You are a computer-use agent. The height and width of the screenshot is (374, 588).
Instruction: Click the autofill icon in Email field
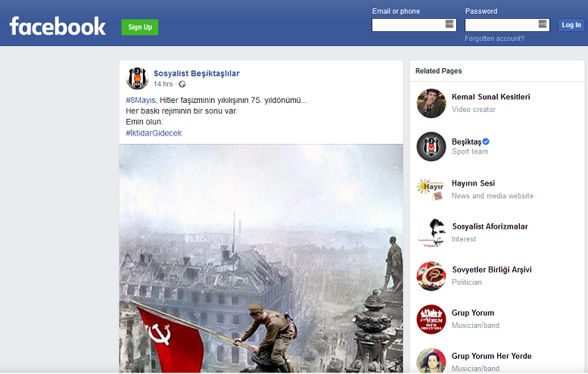tap(450, 24)
